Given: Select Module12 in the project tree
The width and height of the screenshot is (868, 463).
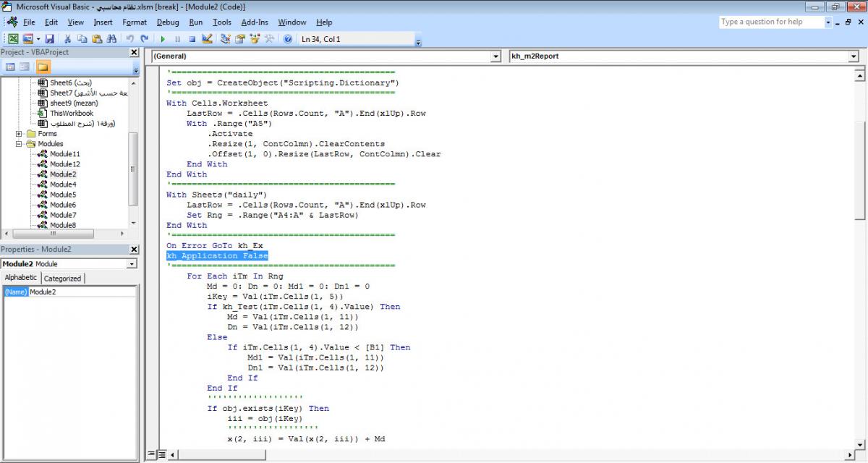Looking at the screenshot, I should tap(65, 164).
